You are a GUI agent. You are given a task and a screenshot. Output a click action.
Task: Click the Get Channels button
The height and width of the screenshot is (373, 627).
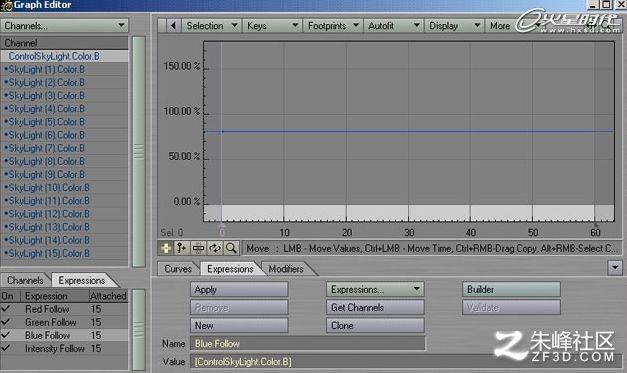tap(375, 307)
